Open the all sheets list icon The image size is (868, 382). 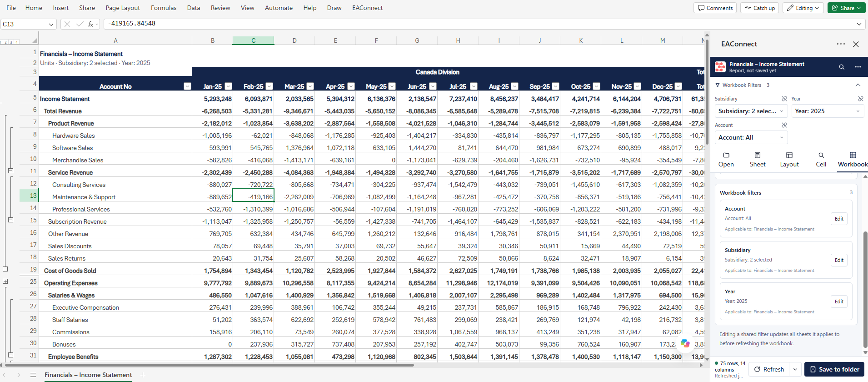point(33,375)
